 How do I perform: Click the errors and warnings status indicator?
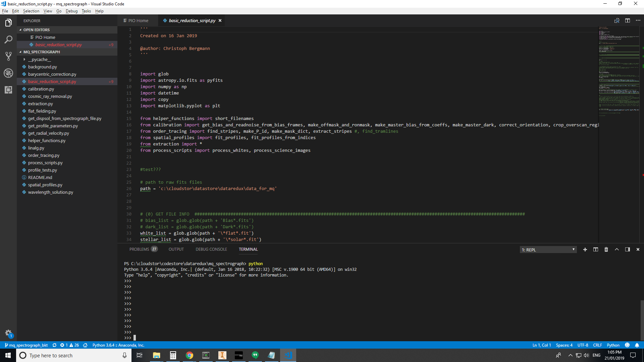(x=69, y=345)
